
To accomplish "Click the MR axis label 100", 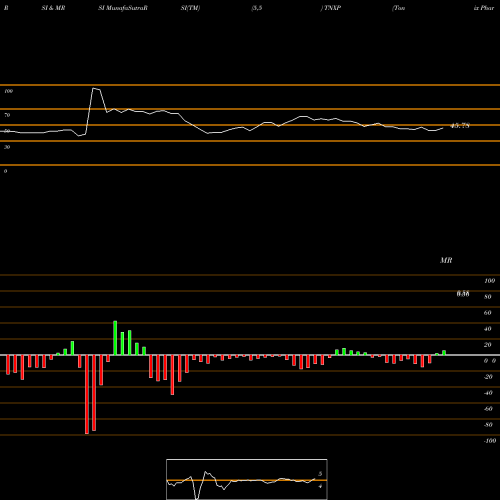I will 489,281.
